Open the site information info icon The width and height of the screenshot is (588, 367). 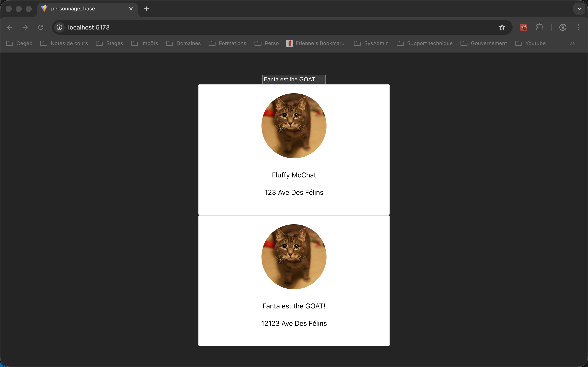pos(59,27)
